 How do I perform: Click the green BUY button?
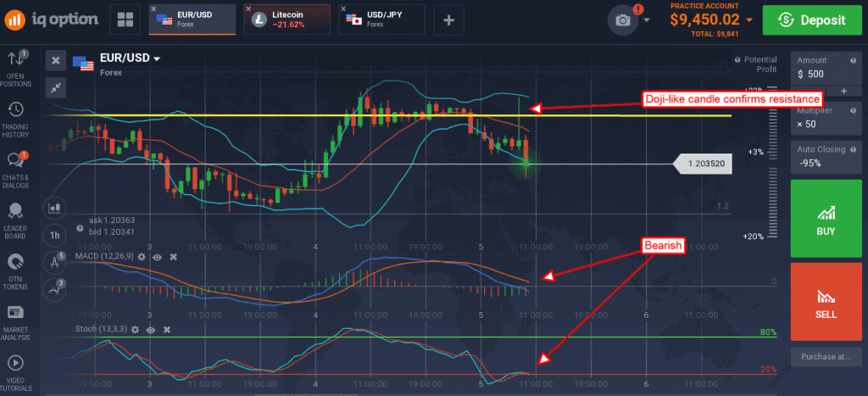(826, 218)
